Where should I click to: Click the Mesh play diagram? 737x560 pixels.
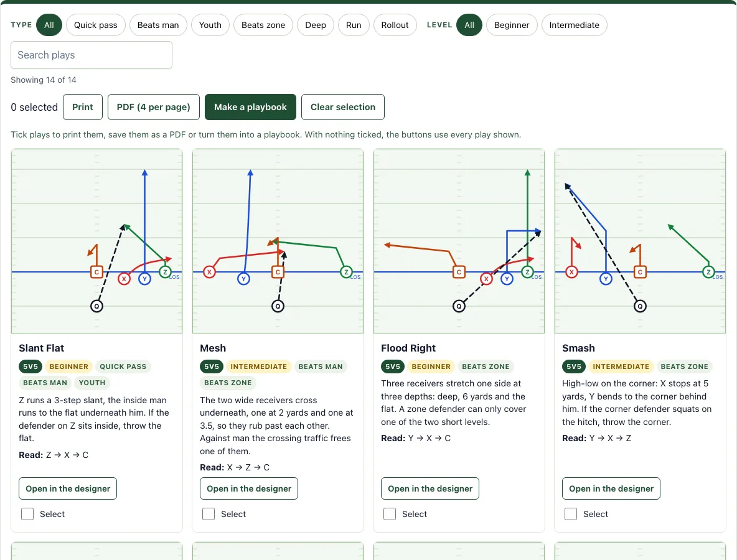278,241
